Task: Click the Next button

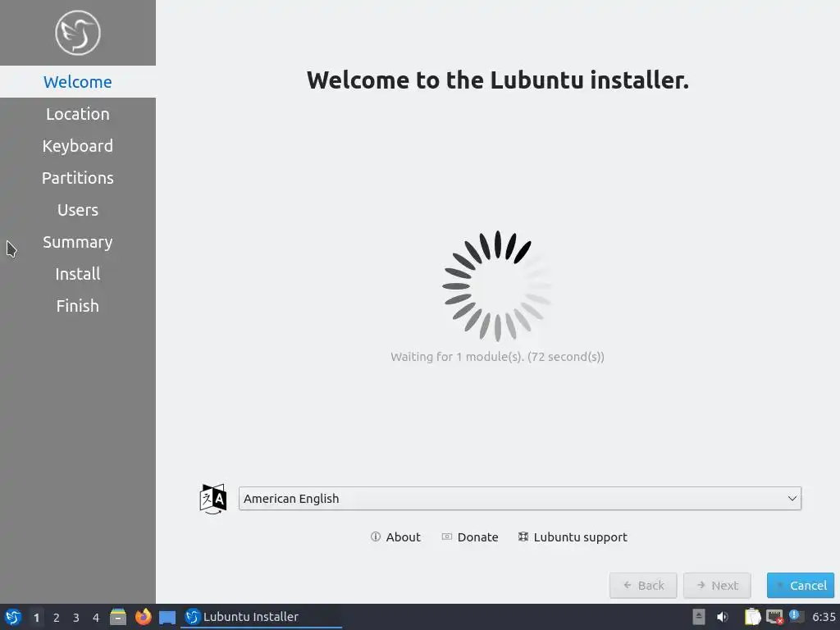Action: point(717,586)
